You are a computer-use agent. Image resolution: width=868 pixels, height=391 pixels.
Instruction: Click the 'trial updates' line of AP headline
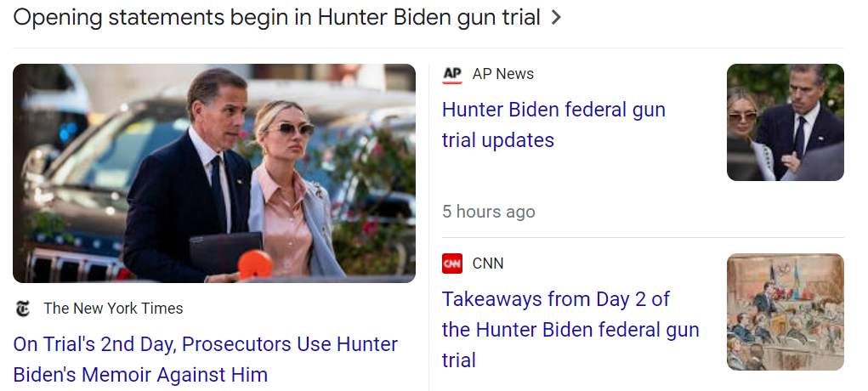tap(498, 140)
